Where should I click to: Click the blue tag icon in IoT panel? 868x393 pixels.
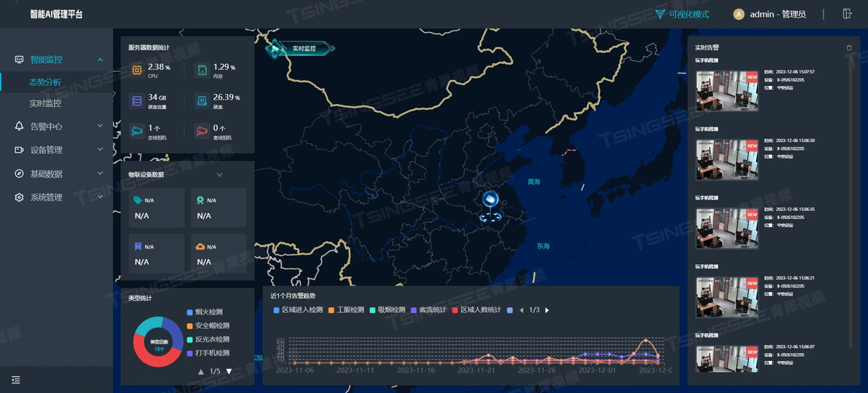(138, 200)
